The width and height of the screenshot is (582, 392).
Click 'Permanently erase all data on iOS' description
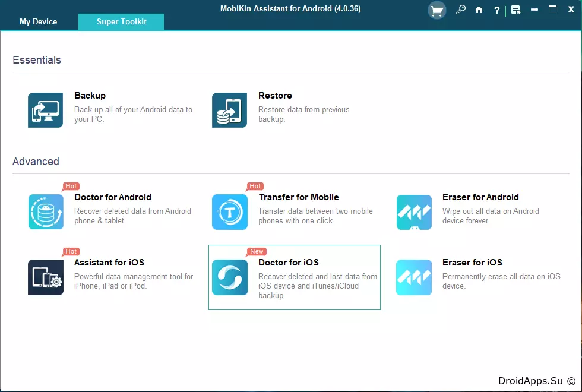tap(501, 281)
